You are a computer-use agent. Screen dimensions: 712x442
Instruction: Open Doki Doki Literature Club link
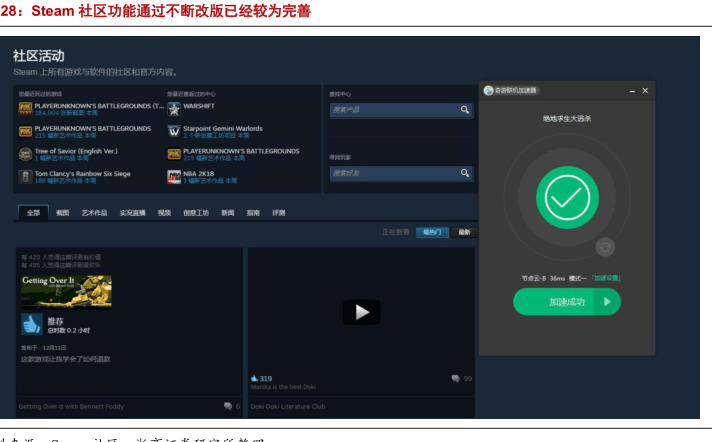288,406
